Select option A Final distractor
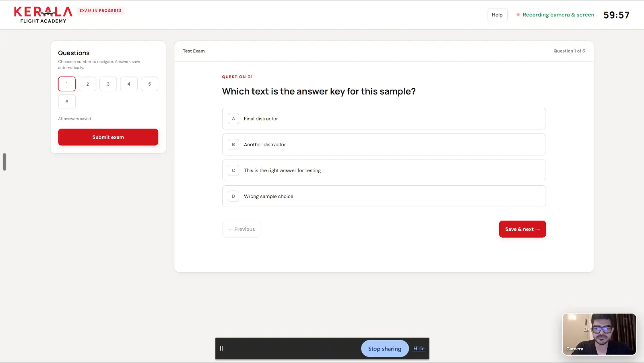This screenshot has height=363, width=644. click(384, 119)
